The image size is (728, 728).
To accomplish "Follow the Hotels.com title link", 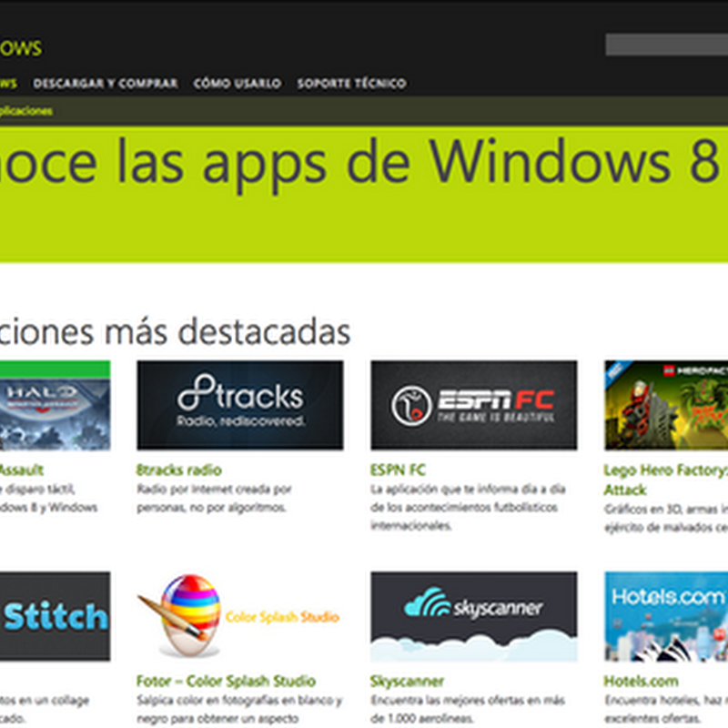I will tap(641, 681).
